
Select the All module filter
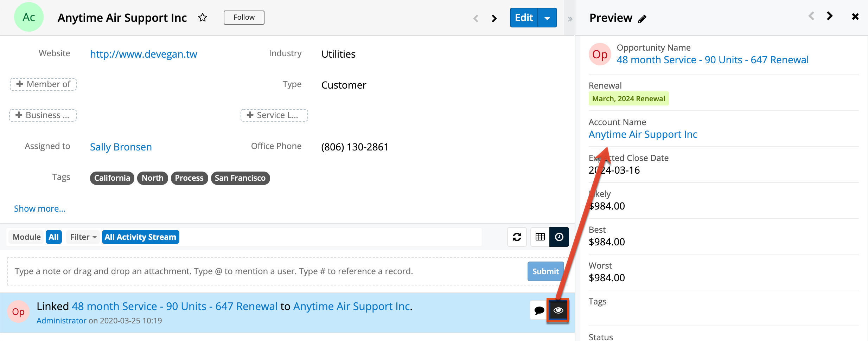click(54, 237)
